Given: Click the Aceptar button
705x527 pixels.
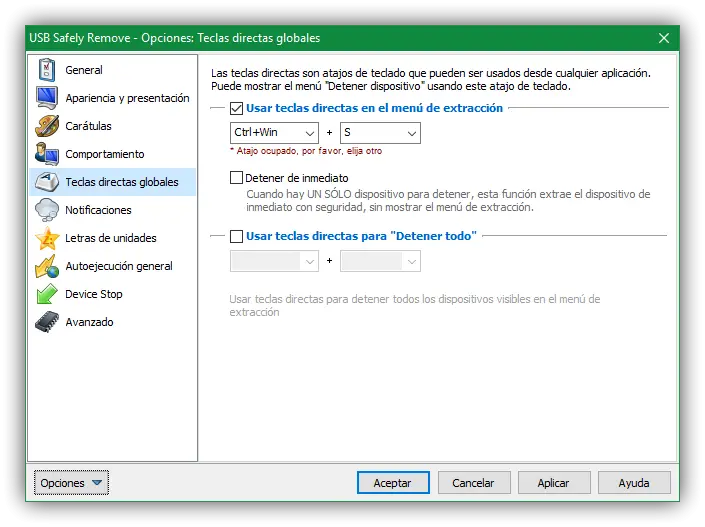Looking at the screenshot, I should 393,483.
